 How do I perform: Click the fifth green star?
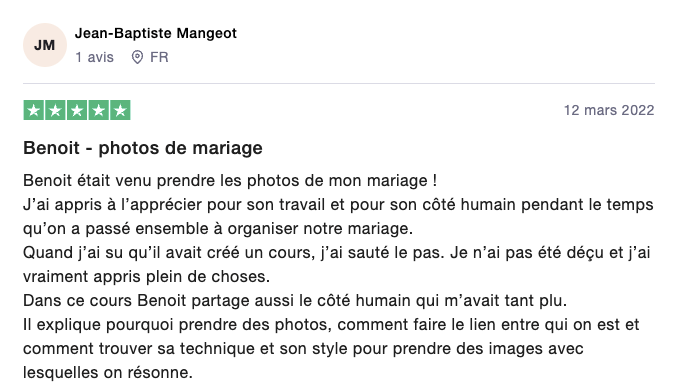(120, 110)
